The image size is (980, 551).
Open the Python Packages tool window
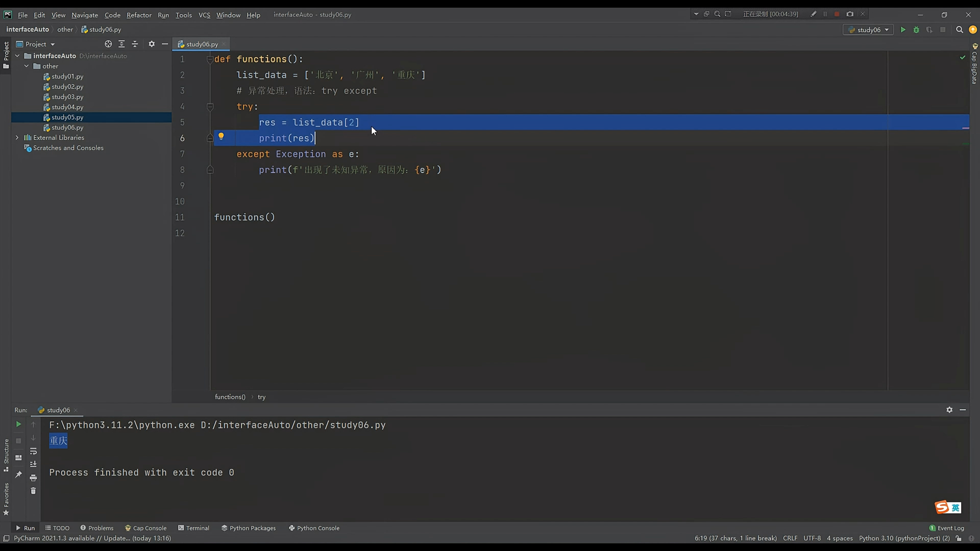pos(249,528)
